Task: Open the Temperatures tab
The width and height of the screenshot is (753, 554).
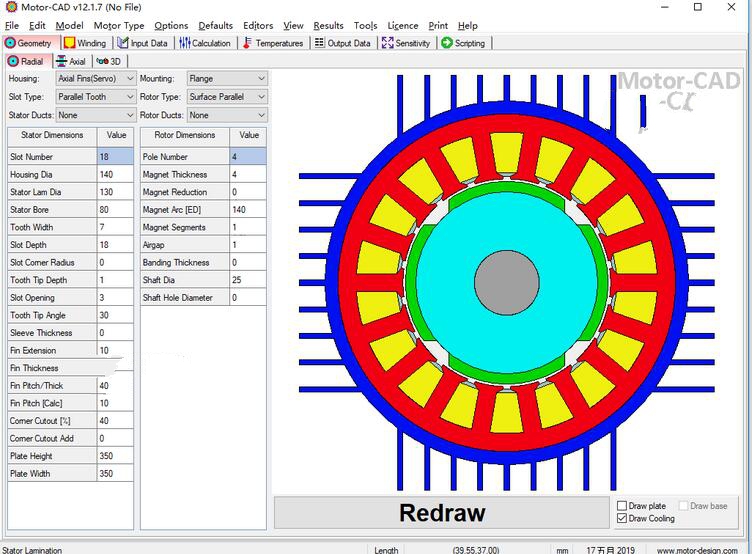Action: click(273, 43)
